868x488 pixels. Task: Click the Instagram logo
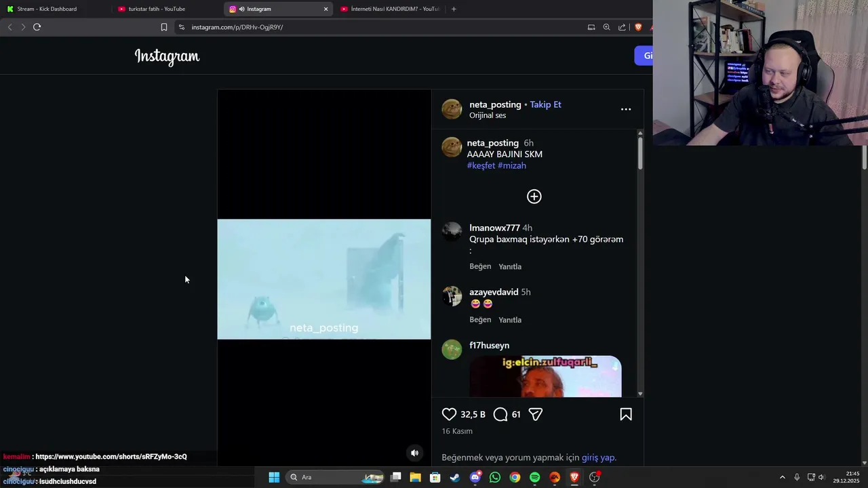167,56
